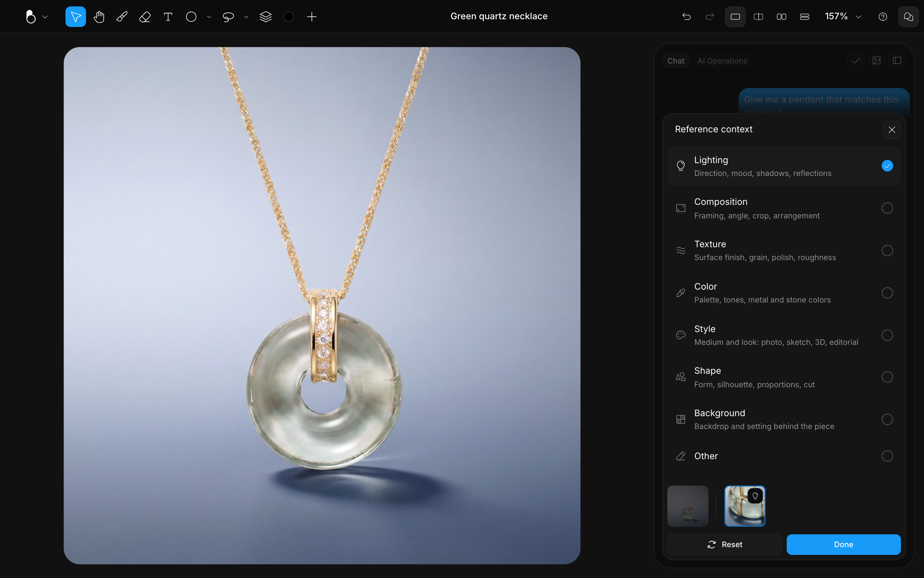Open the black color swatch
The width and height of the screenshot is (924, 578).
point(289,17)
